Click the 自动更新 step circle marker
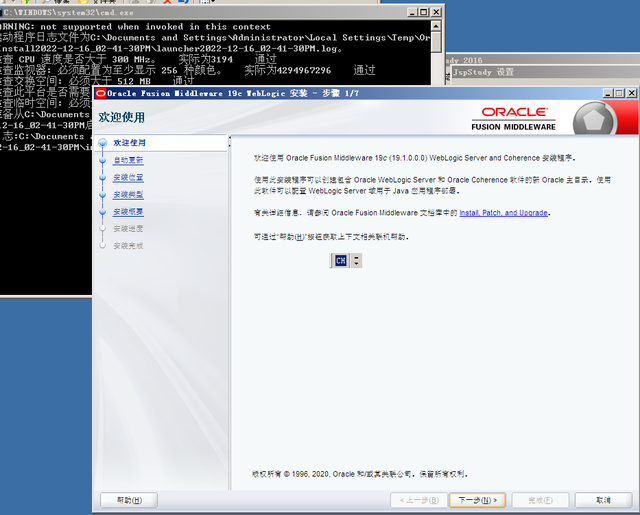 tap(102, 160)
